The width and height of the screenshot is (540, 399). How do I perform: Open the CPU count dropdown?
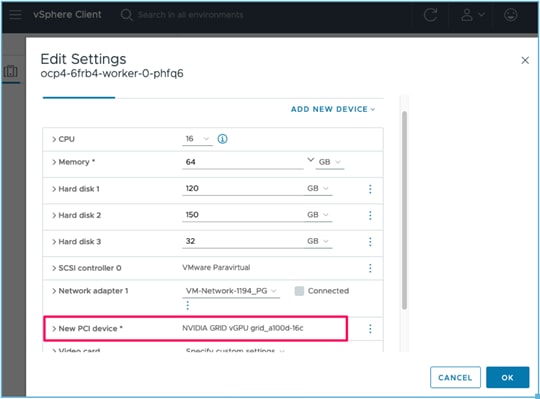coord(197,139)
